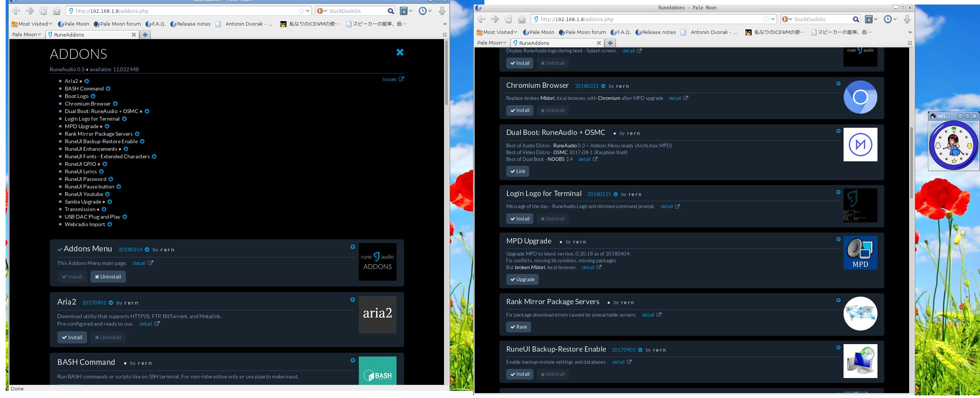
Task: Click the downloads arrow icon in the right window
Action: point(907,19)
